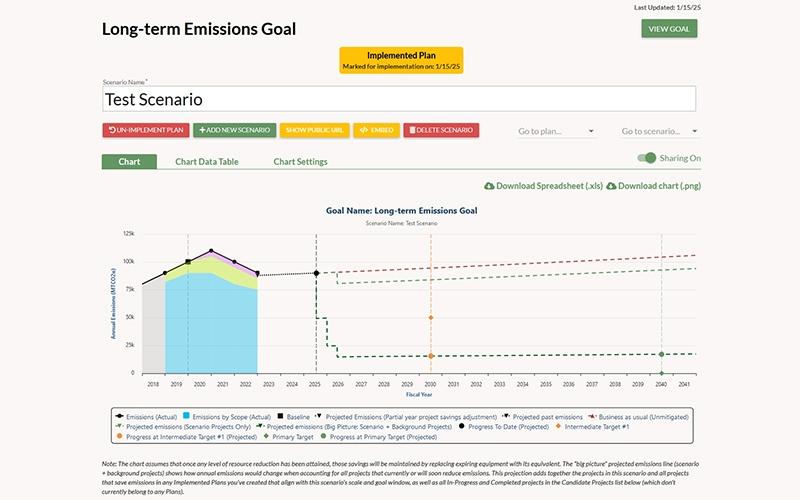Click the black baseline square marker on chart
The width and height of the screenshot is (800, 500).
coord(188,262)
